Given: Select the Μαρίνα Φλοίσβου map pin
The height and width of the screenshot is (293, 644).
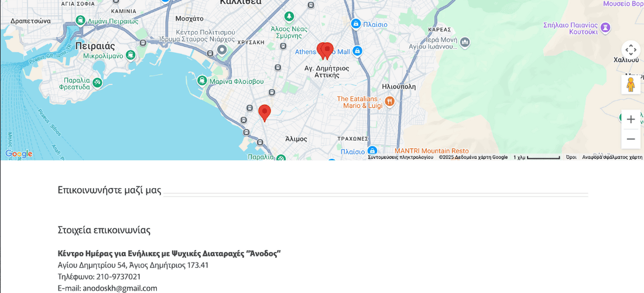Looking at the screenshot, I should tap(201, 80).
